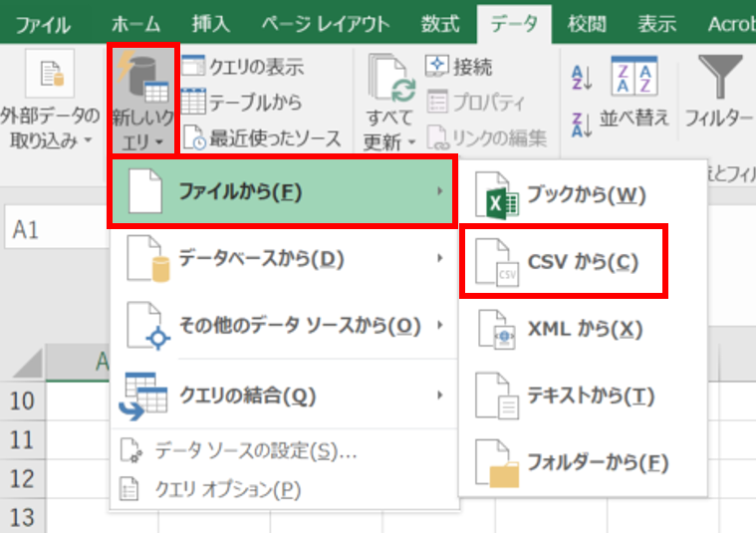This screenshot has width=756, height=533.
Task: Click the folder file icon
Action: (x=497, y=463)
